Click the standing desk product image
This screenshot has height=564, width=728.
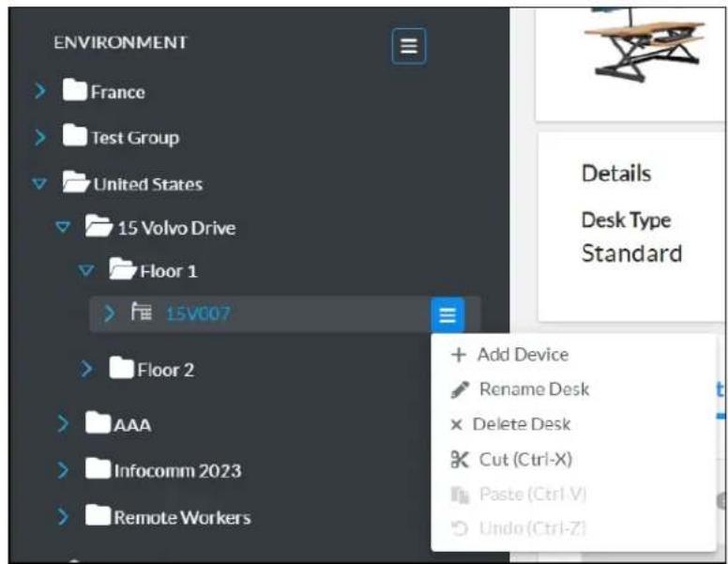point(647,47)
